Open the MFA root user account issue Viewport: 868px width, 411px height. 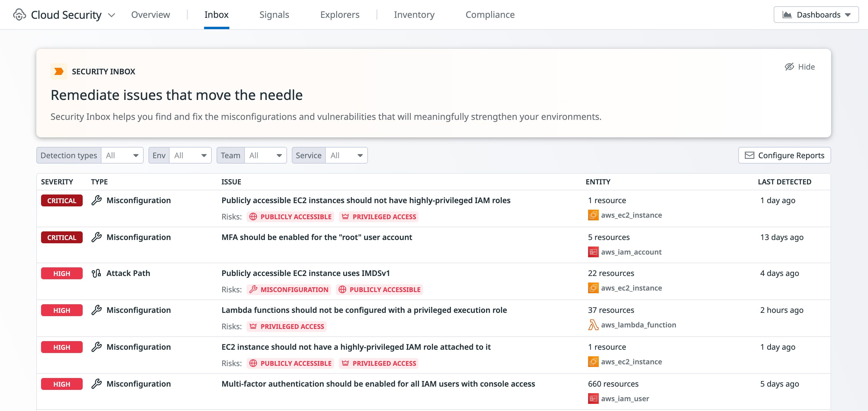(x=317, y=237)
